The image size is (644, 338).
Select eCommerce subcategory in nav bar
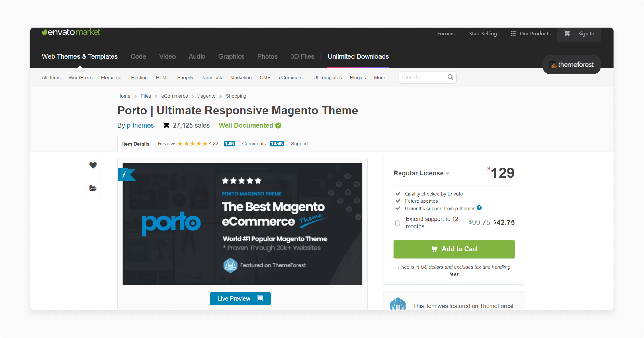click(x=292, y=77)
